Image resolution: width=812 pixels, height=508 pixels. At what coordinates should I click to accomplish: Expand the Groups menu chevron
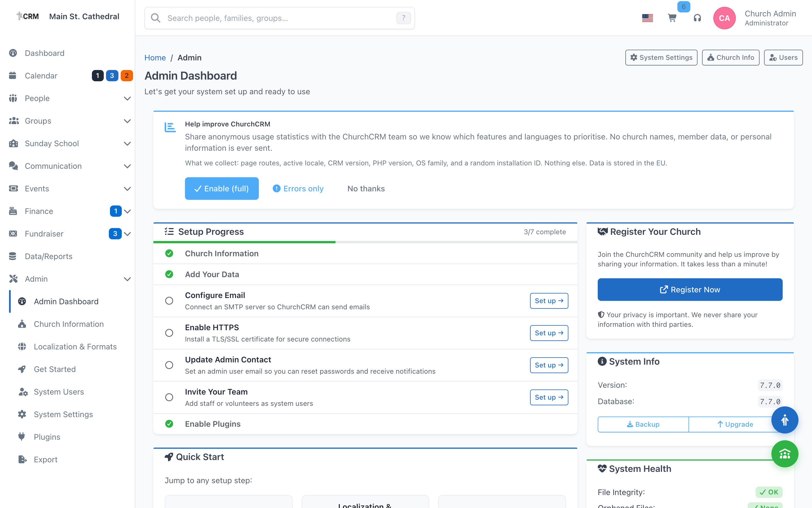(127, 121)
